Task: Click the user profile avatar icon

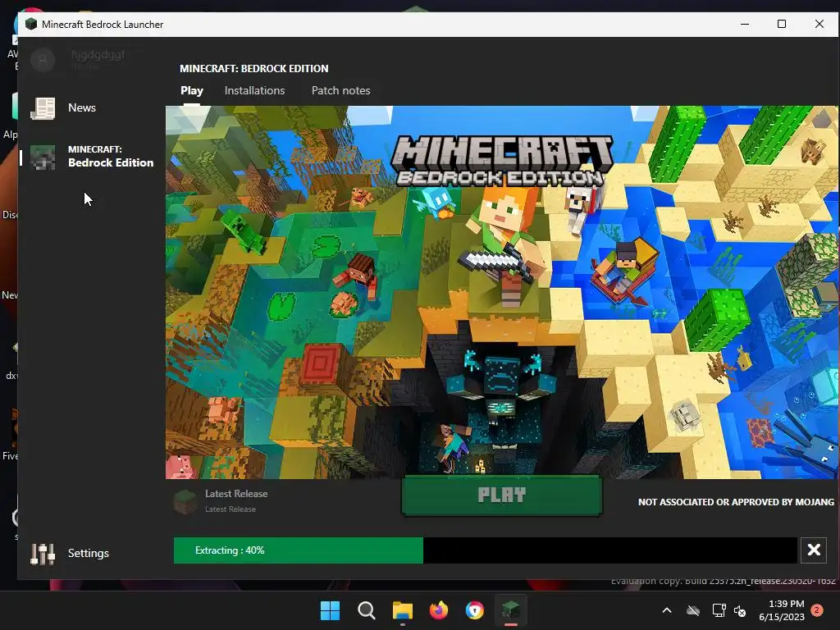Action: coord(43,59)
